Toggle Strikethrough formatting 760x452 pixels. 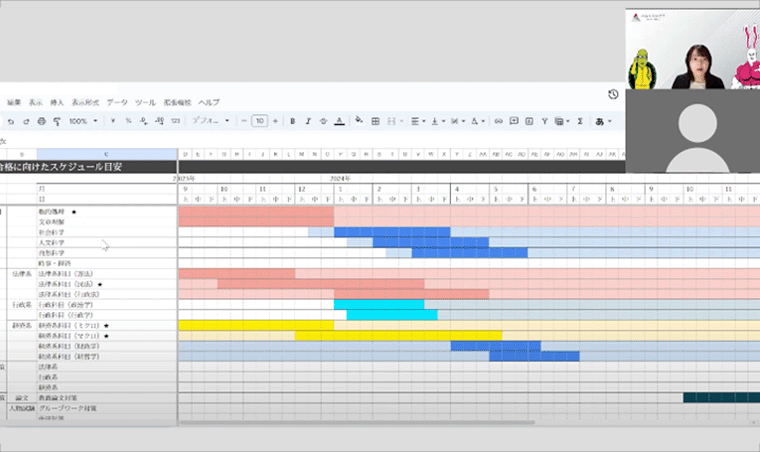(x=322, y=121)
